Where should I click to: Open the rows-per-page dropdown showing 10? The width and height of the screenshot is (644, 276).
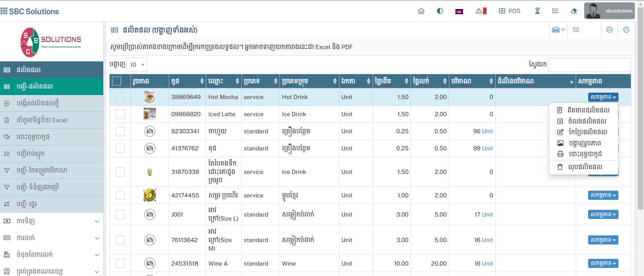pyautogui.click(x=137, y=65)
